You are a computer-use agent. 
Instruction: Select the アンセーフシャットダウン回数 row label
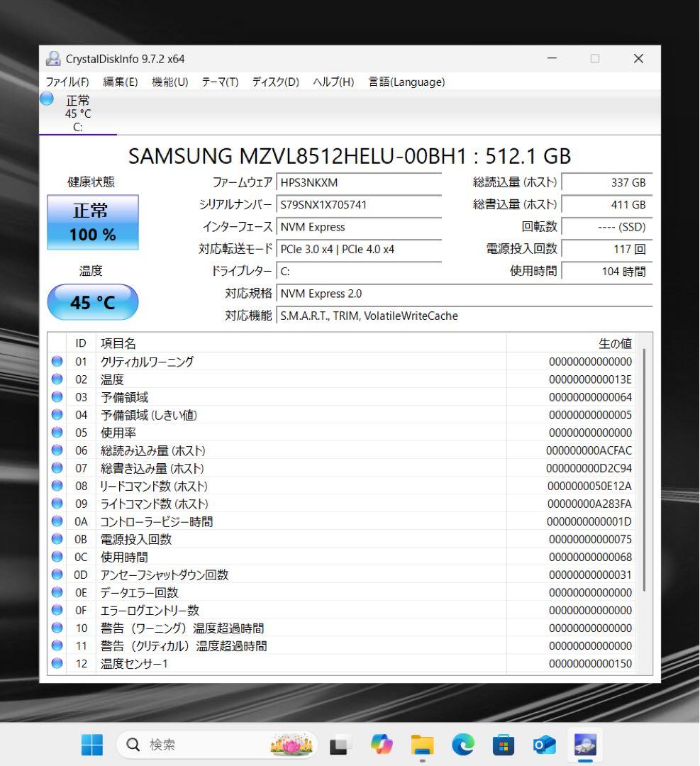165,574
